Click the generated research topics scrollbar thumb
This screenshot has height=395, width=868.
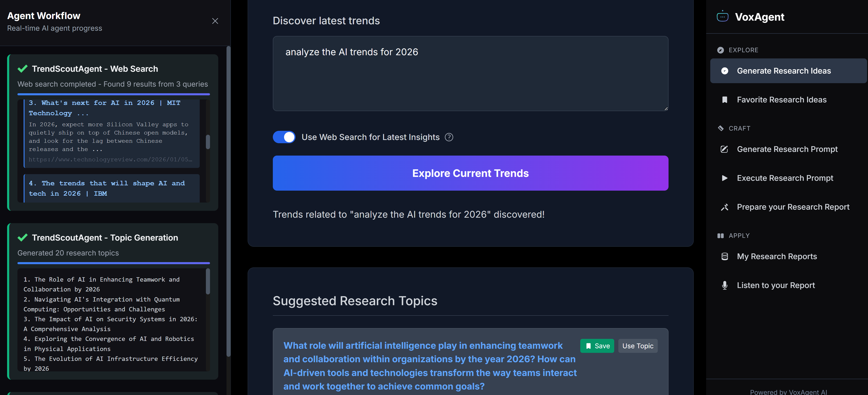(208, 281)
